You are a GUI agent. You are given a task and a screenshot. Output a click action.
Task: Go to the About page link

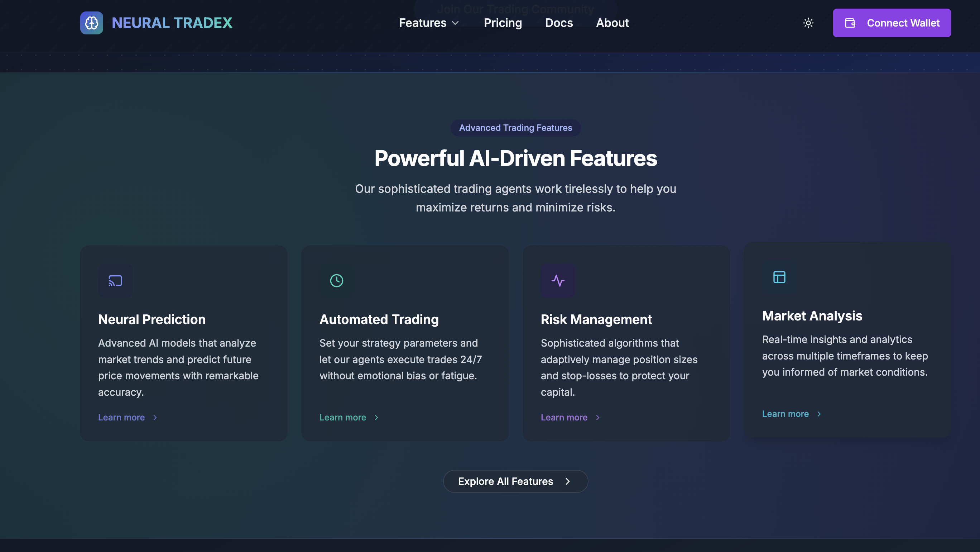(612, 23)
